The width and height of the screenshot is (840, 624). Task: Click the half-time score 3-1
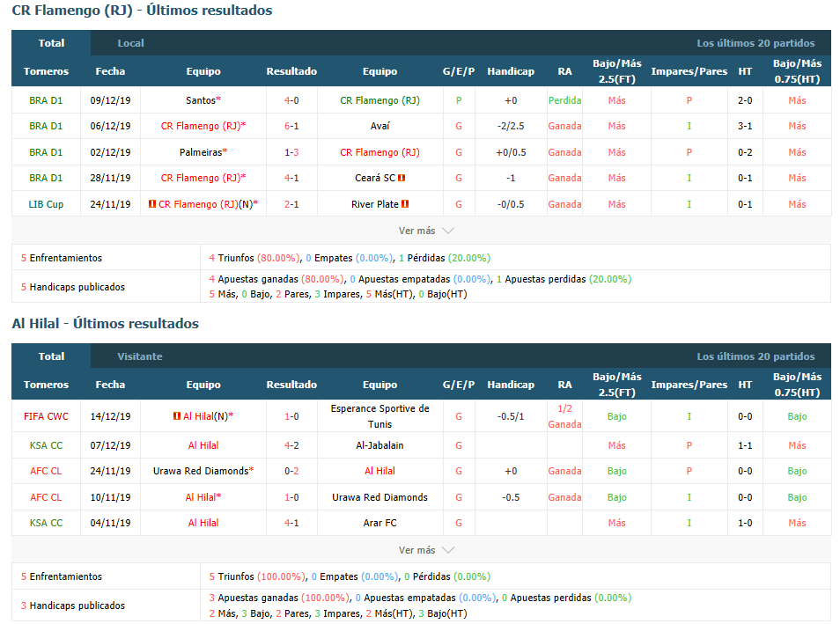pos(745,127)
